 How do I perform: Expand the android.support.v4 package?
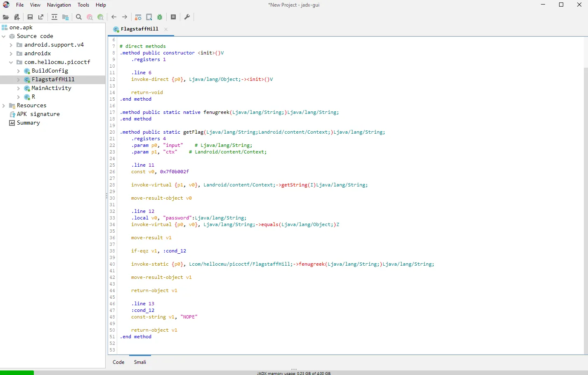coord(11,45)
